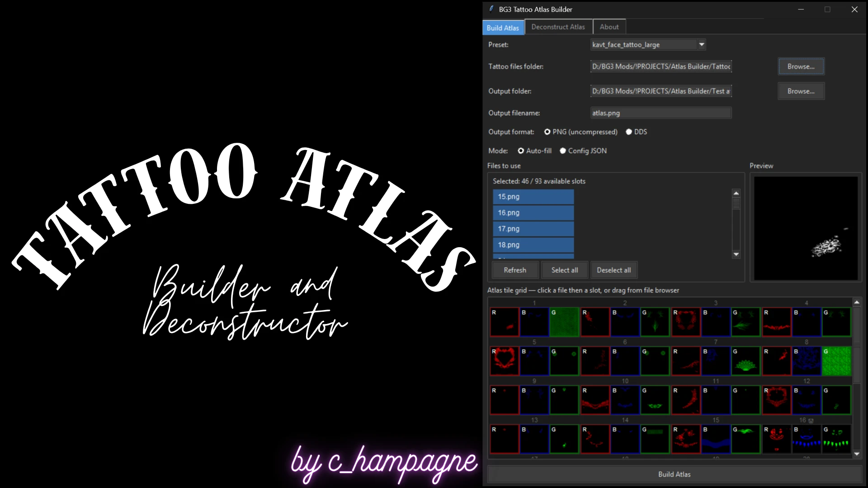This screenshot has width=868, height=488.
Task: Browse for the Tattoo files folder
Action: [x=801, y=66]
